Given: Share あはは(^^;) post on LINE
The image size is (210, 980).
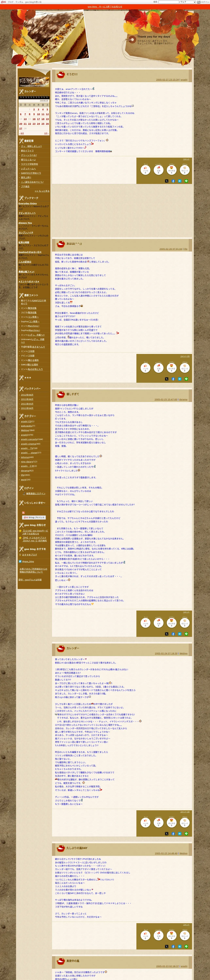Looking at the screenshot, I should click(x=186, y=379).
